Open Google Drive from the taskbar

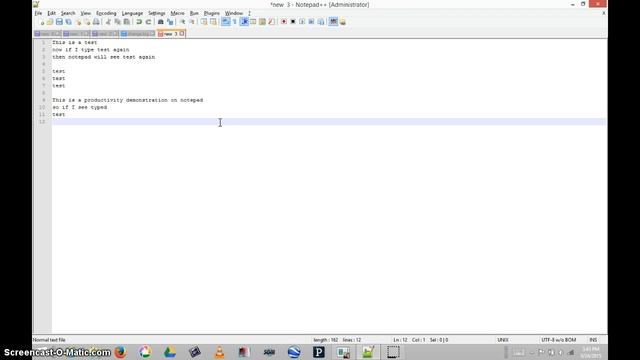point(170,352)
